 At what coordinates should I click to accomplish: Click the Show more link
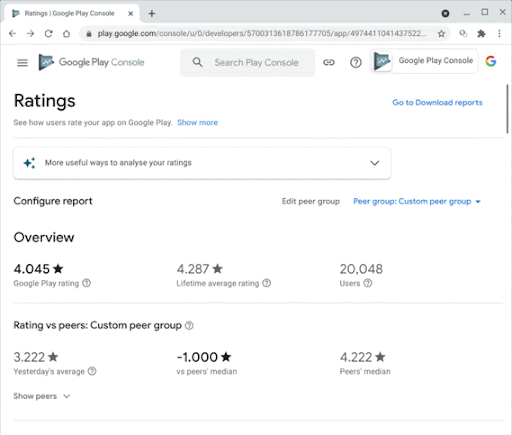point(197,122)
